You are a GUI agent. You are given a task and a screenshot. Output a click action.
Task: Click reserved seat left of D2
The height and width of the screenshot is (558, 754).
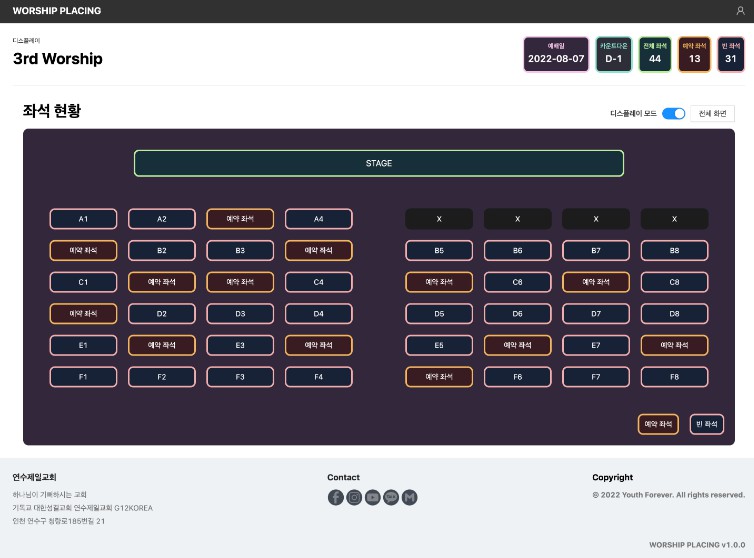point(83,314)
